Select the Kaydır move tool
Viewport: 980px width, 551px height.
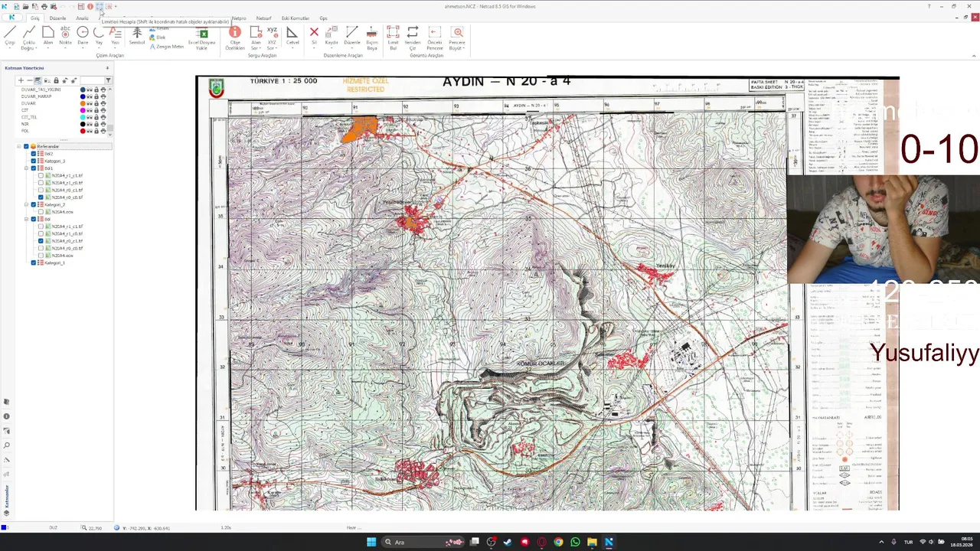tap(332, 35)
